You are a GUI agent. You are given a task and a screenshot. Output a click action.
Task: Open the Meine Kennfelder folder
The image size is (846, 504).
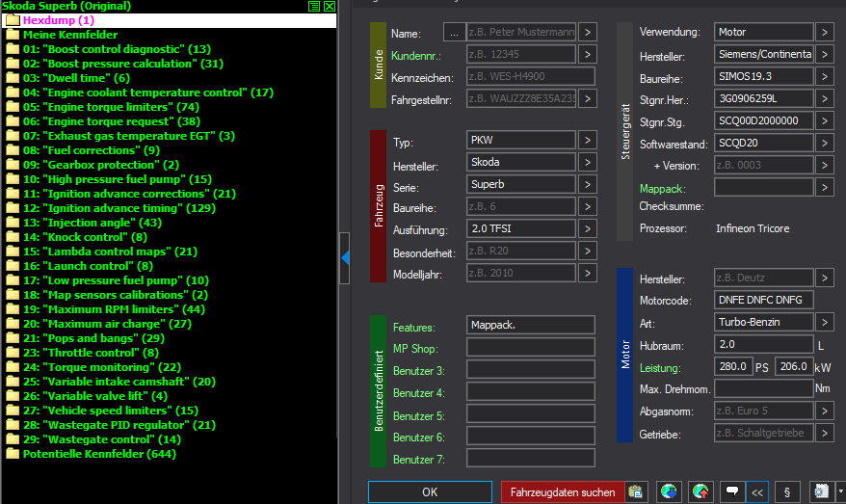pyautogui.click(x=70, y=35)
